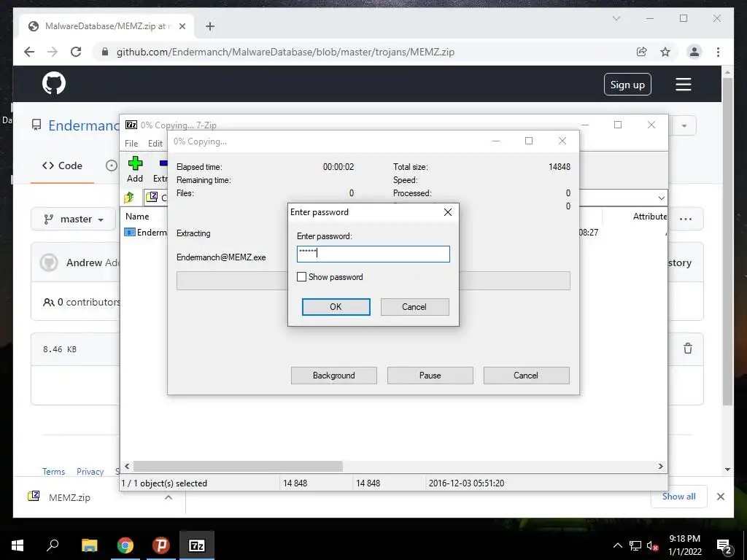The image size is (747, 560).
Task: Share this page icon in Chrome
Action: point(642,52)
